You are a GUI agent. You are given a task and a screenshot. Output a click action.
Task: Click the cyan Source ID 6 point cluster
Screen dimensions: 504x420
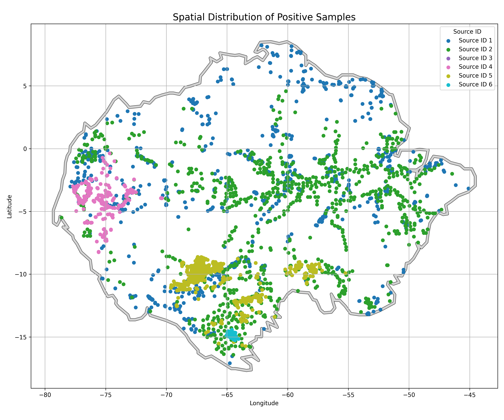tap(232, 335)
